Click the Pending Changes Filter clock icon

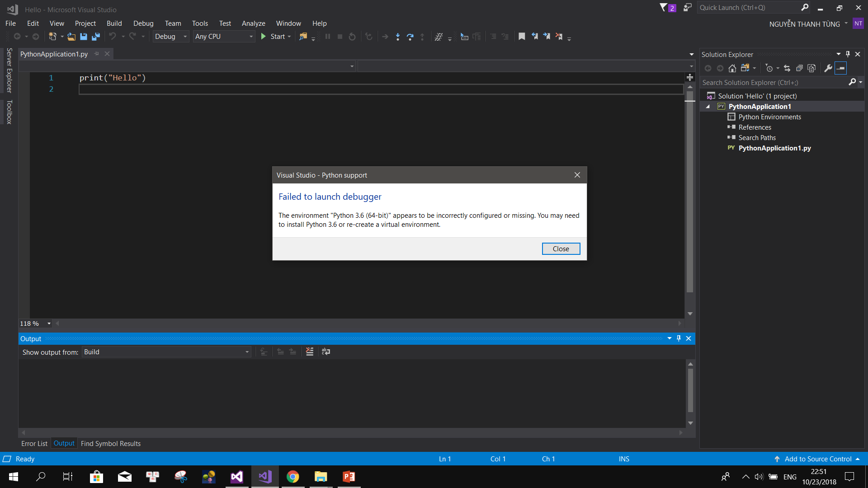click(x=769, y=68)
